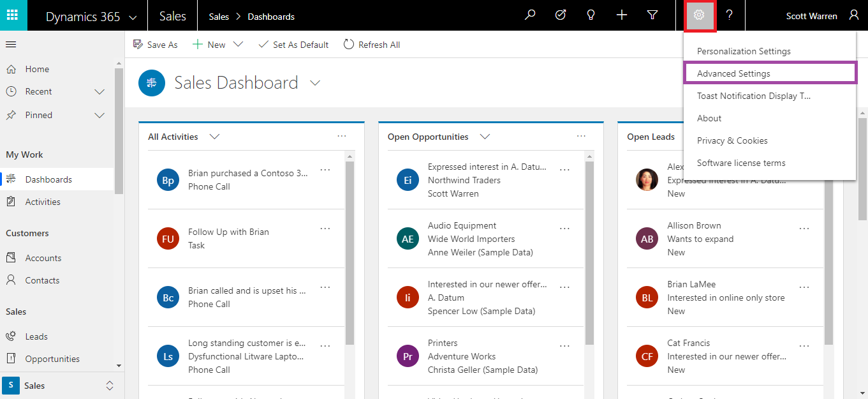Viewport: 868px width, 399px height.
Task: Click the Save As button
Action: [x=155, y=45]
